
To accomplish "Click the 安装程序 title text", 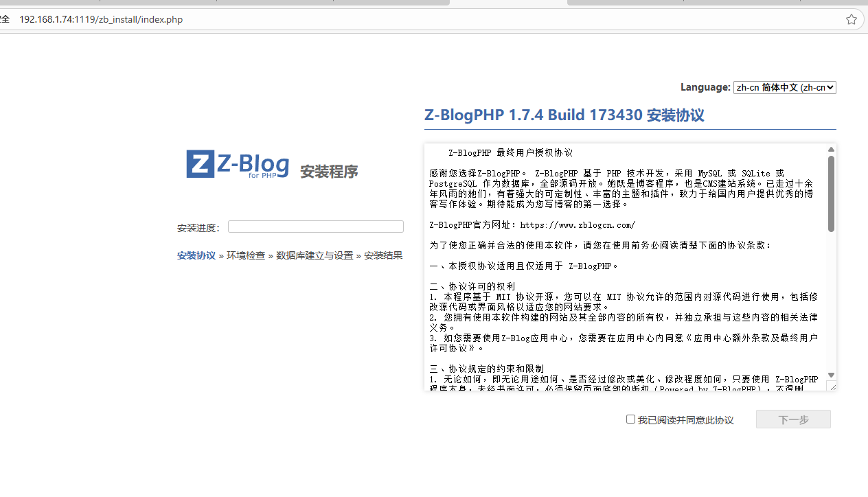I will coord(329,172).
